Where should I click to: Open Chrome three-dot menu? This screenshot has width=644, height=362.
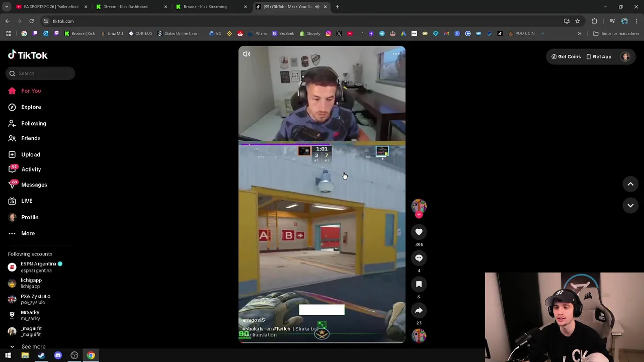click(x=636, y=21)
